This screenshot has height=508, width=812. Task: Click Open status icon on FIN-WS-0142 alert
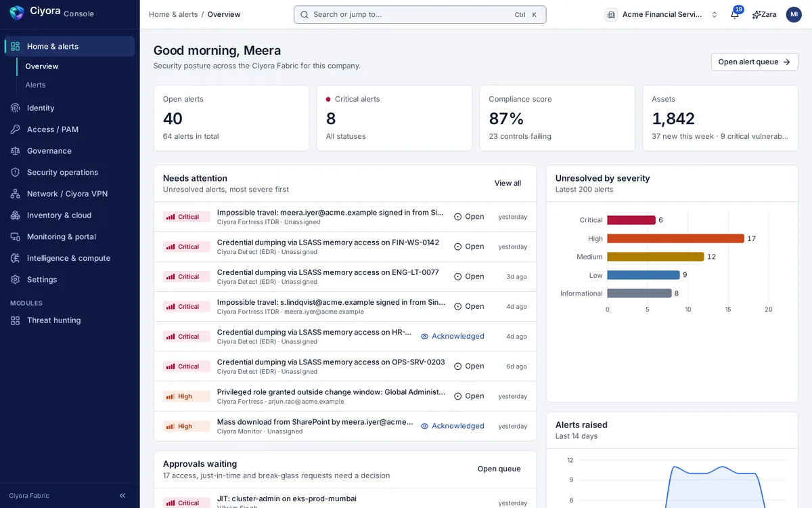click(x=458, y=247)
